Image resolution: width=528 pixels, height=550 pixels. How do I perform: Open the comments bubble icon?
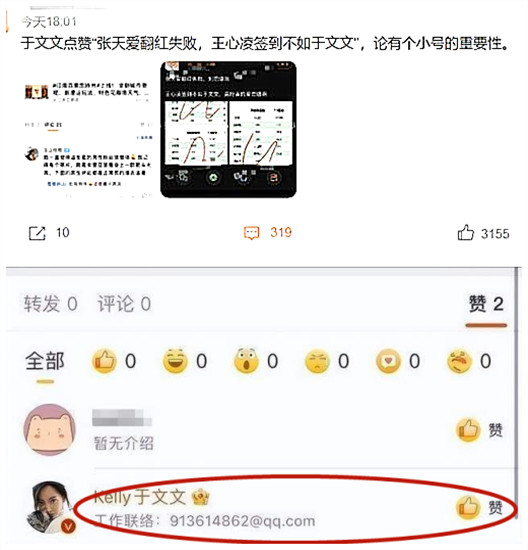251,233
